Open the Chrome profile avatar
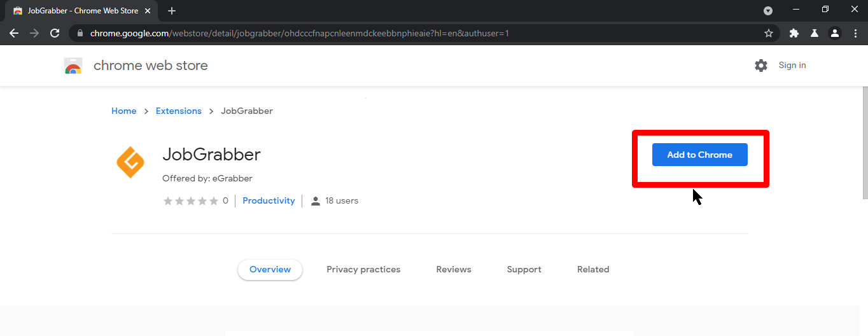868x336 pixels. click(835, 33)
